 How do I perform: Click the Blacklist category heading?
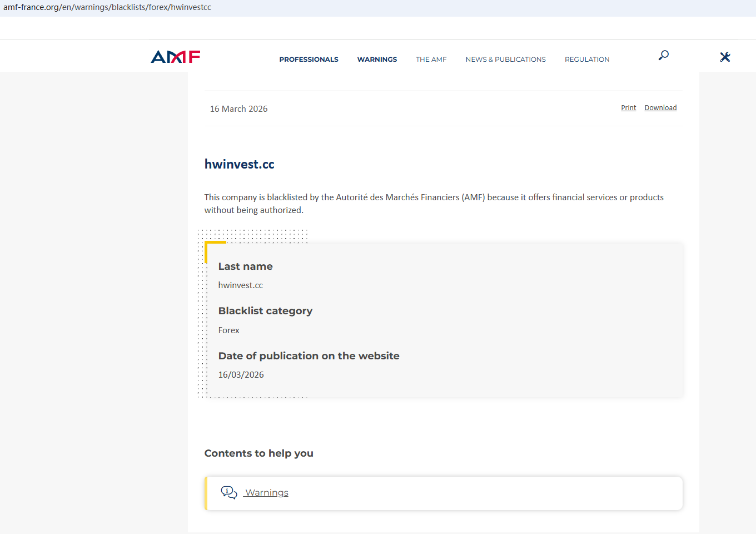[265, 311]
